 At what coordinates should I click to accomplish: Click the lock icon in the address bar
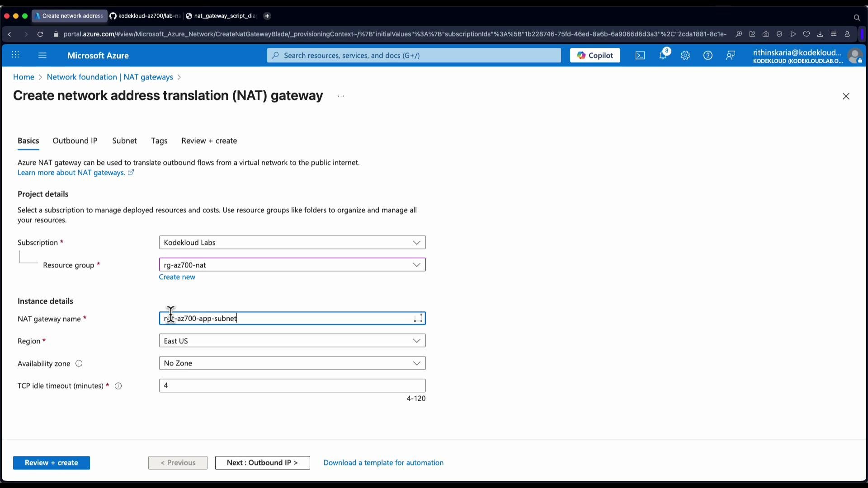[56, 34]
